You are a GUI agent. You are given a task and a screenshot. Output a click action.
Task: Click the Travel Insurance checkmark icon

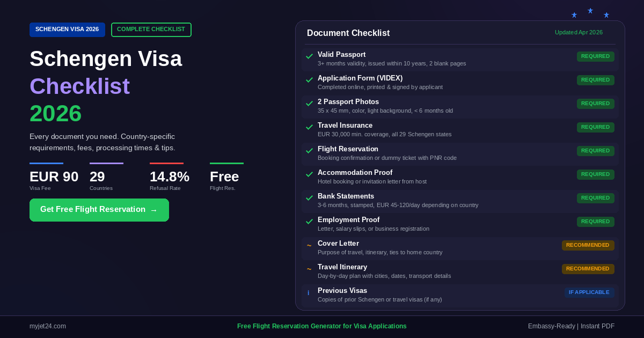coord(310,127)
